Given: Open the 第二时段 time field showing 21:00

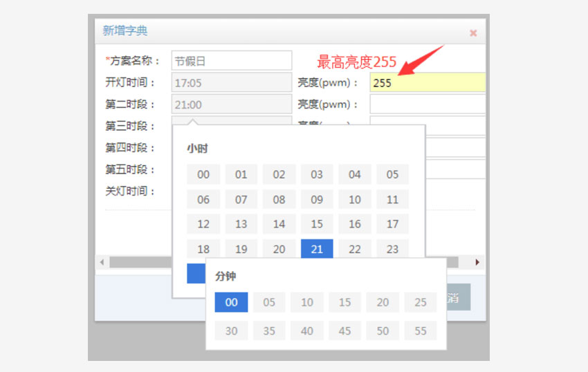Looking at the screenshot, I should point(232,104).
